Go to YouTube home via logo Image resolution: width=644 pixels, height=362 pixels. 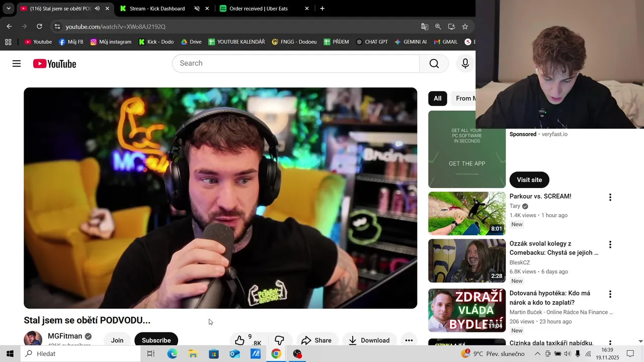click(x=55, y=64)
